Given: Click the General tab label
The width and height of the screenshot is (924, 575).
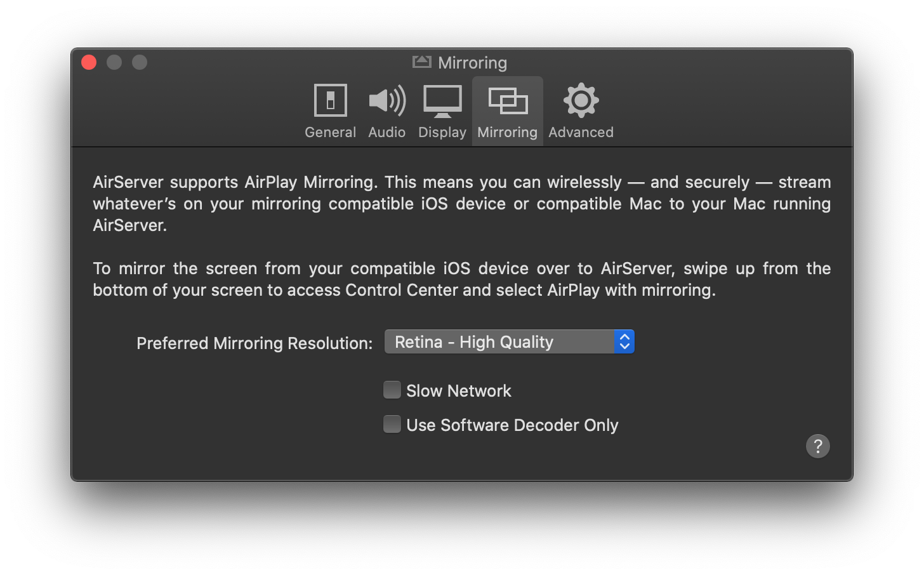Looking at the screenshot, I should (x=330, y=132).
